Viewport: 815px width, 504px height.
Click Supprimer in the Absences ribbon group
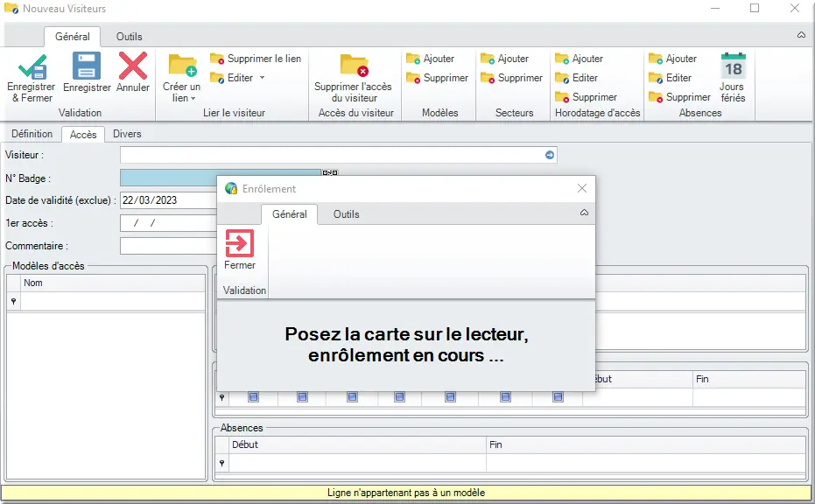[679, 96]
